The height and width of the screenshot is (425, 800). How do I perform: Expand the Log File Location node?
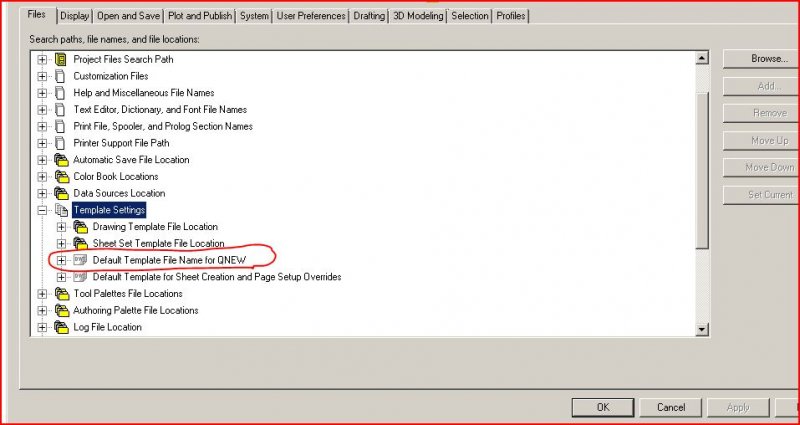42,328
